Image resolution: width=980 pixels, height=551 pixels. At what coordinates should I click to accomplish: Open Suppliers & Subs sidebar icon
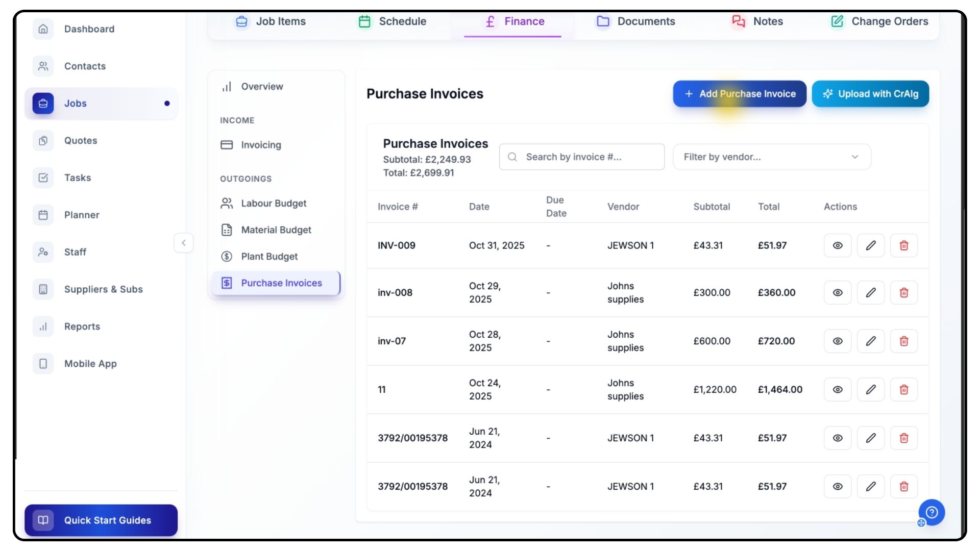43,289
